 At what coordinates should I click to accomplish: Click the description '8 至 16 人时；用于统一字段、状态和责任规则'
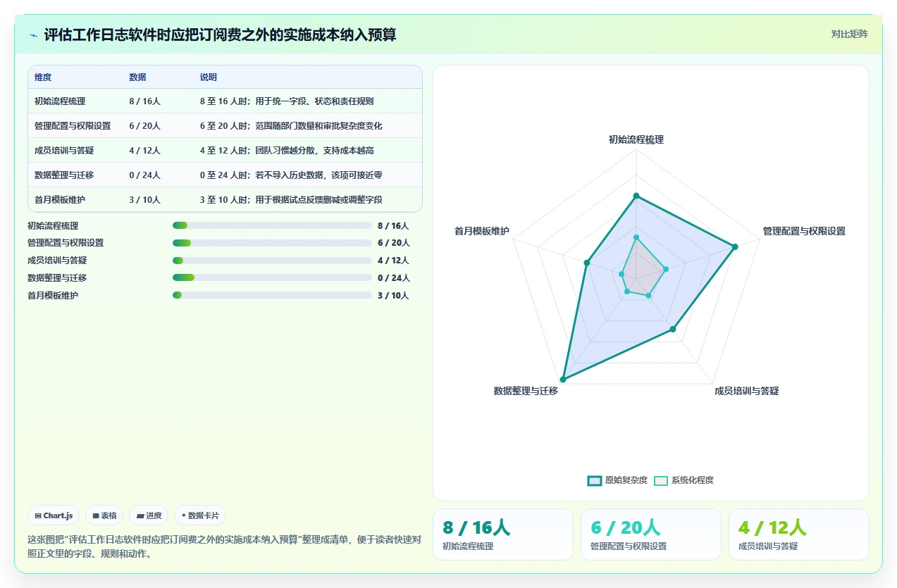[287, 101]
